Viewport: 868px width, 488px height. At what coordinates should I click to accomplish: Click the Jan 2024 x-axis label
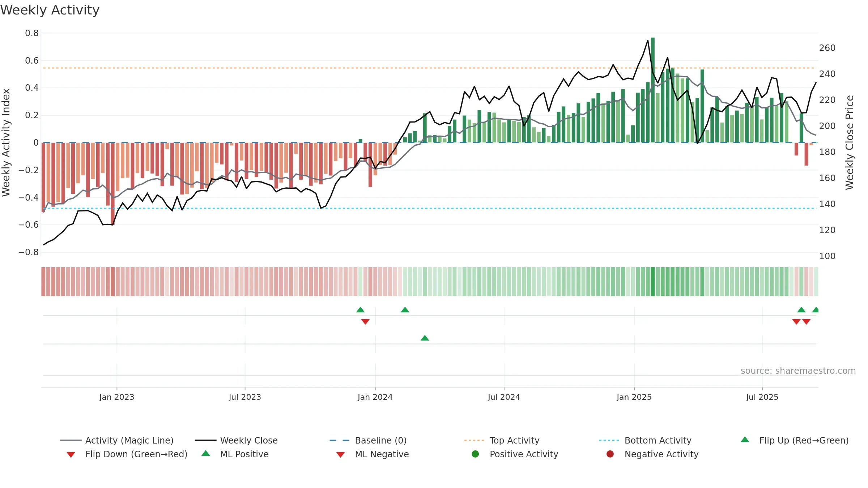point(375,397)
